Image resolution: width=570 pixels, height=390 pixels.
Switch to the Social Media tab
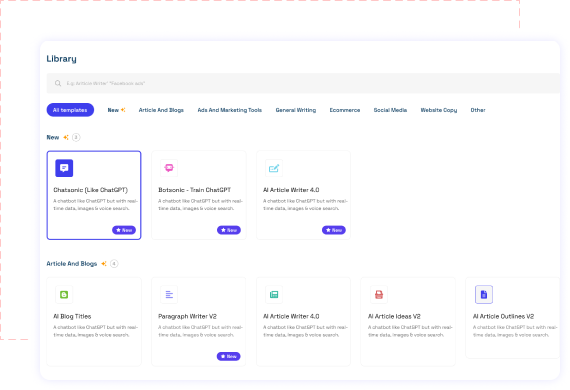[x=390, y=110]
